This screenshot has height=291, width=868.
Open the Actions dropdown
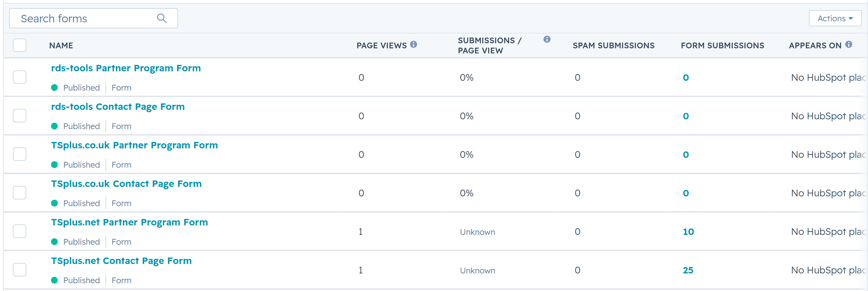click(835, 18)
